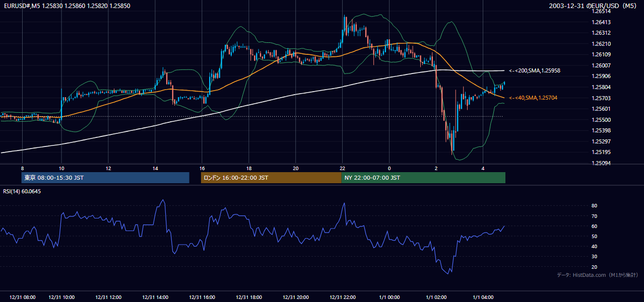This screenshot has height=302, width=644.
Task: Click price level 1.26007 on axis
Action: click(601, 65)
